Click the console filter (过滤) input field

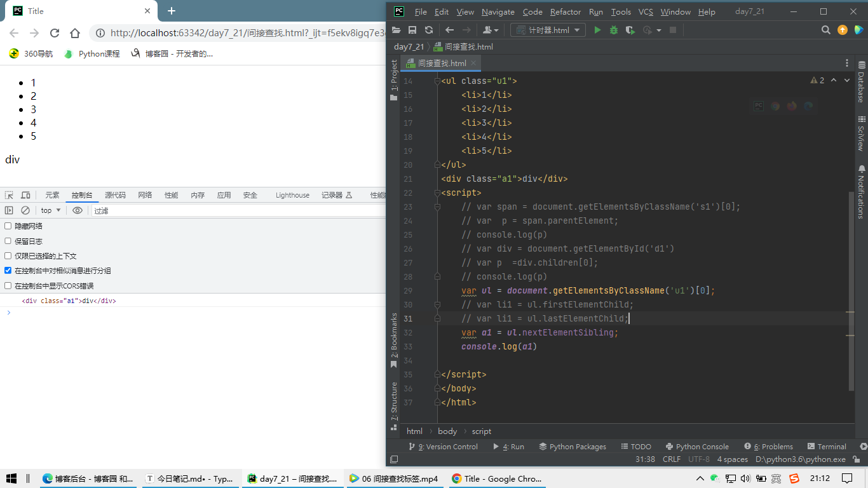[238, 210]
